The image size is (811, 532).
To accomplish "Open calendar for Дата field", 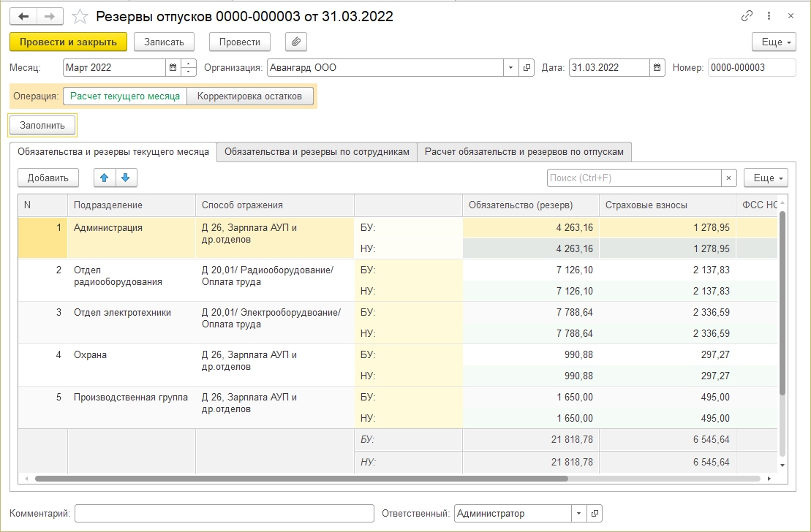I will click(657, 68).
